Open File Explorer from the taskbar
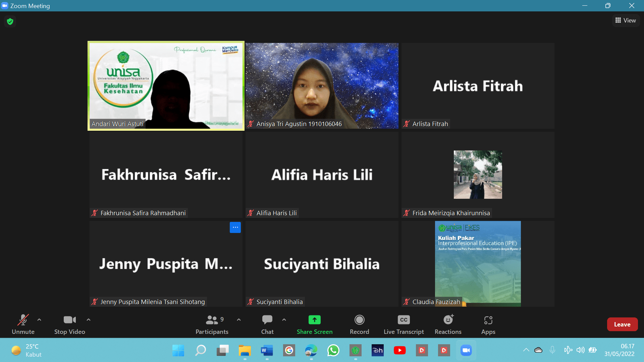This screenshot has width=644, height=362. [x=245, y=351]
